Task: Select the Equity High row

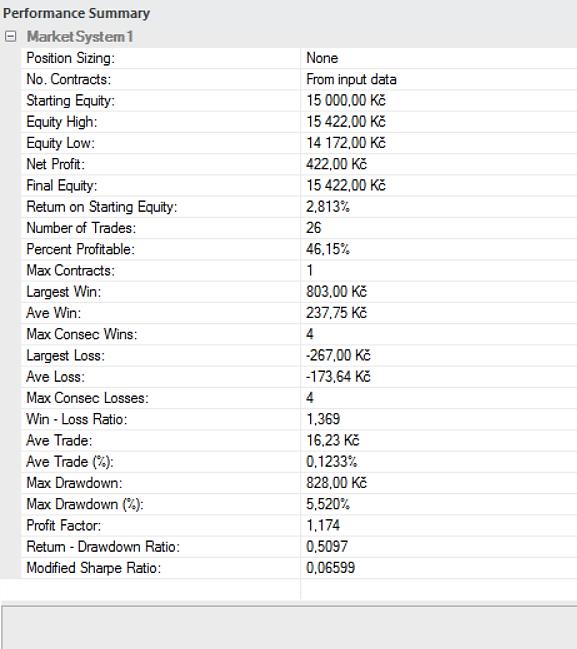Action: coord(299,122)
